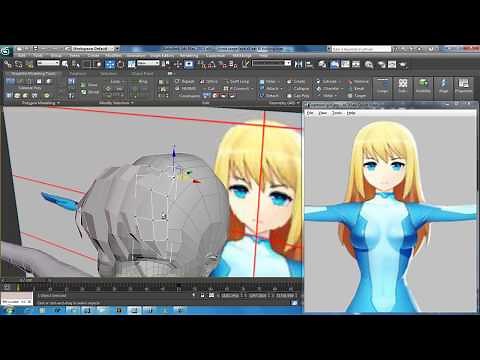Toggle the Snaps Toggle button

click(201, 64)
